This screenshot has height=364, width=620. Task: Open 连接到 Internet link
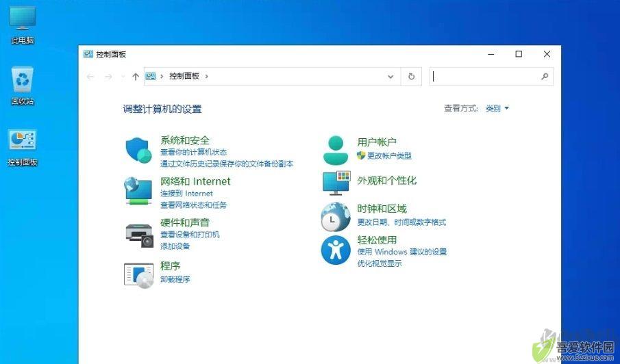tap(186, 194)
